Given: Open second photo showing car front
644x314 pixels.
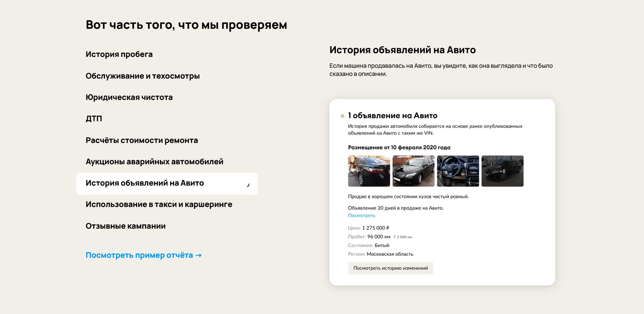Looking at the screenshot, I should point(413,171).
